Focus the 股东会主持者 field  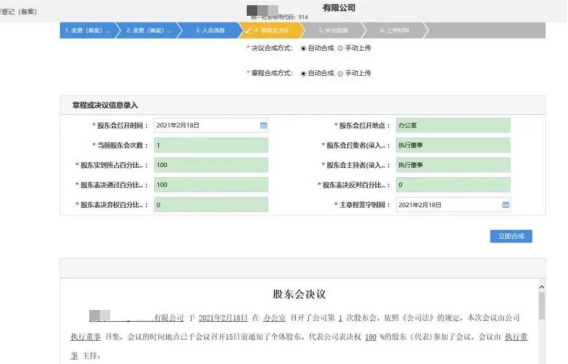pos(453,165)
